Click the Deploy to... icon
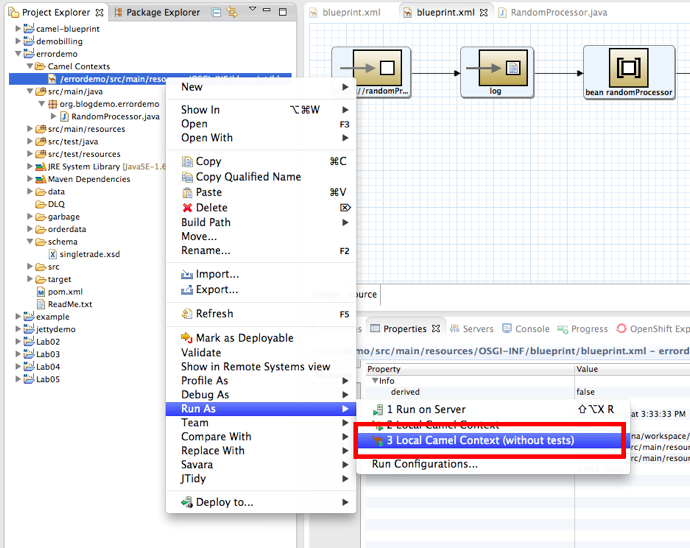The height and width of the screenshot is (548, 690). point(187,502)
